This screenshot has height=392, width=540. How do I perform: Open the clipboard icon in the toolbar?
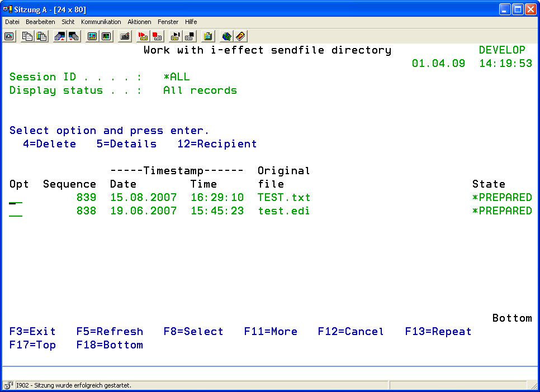(x=208, y=36)
